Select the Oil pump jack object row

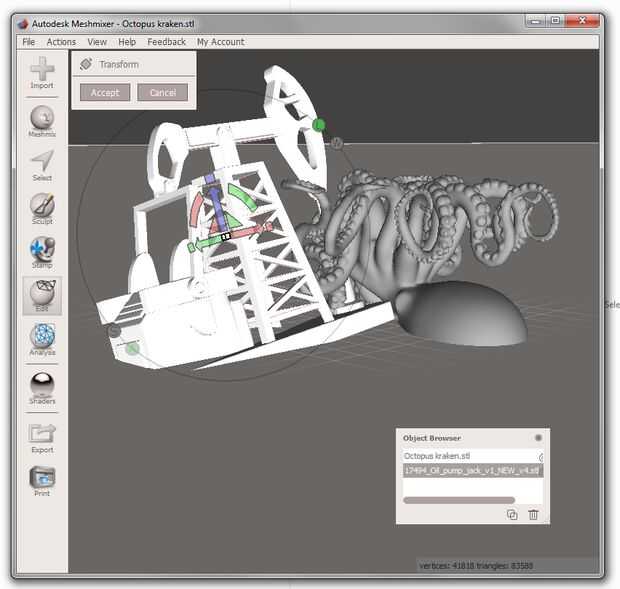click(x=473, y=470)
